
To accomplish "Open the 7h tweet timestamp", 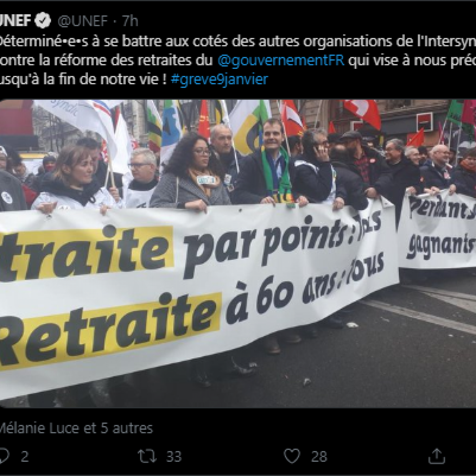I will click(x=130, y=21).
